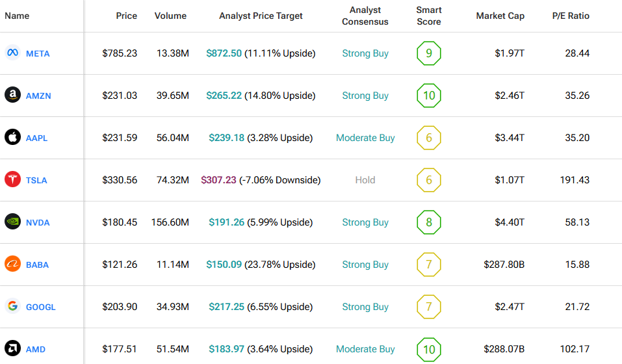
Task: Click the Meta company logo icon
Action: [12, 53]
